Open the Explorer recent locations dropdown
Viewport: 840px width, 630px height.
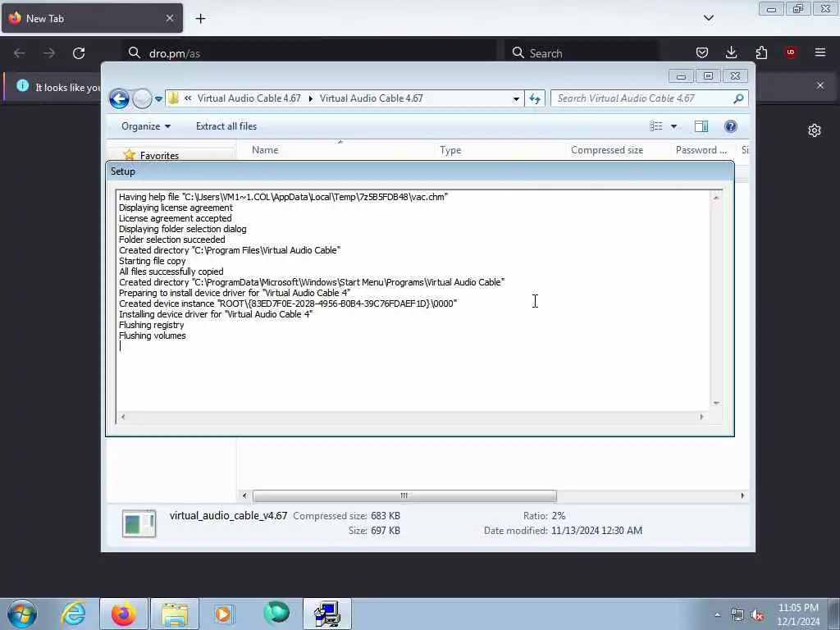[x=158, y=99]
